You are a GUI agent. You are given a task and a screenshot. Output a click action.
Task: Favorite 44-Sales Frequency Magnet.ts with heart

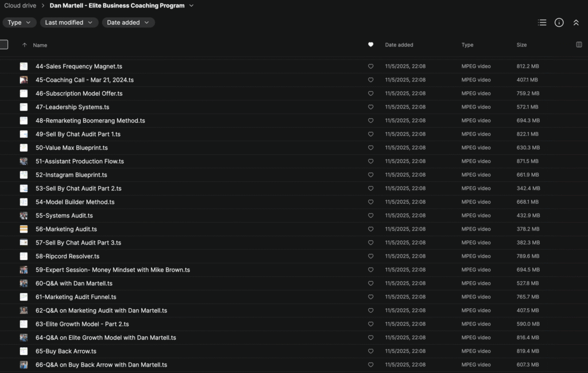(370, 67)
